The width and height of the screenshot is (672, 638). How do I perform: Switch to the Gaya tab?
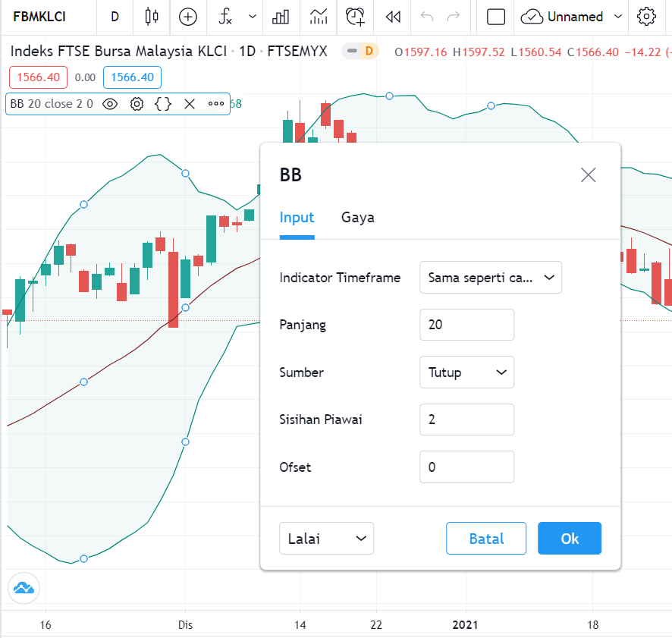point(357,218)
